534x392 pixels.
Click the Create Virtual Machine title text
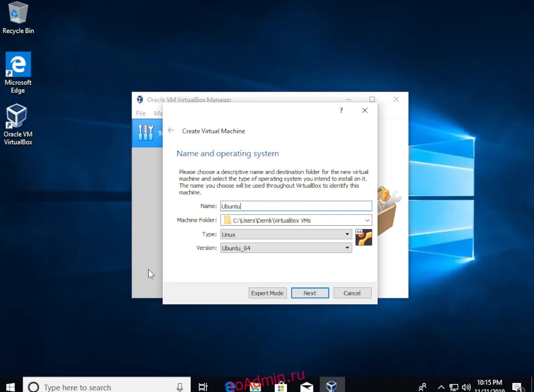tap(214, 131)
